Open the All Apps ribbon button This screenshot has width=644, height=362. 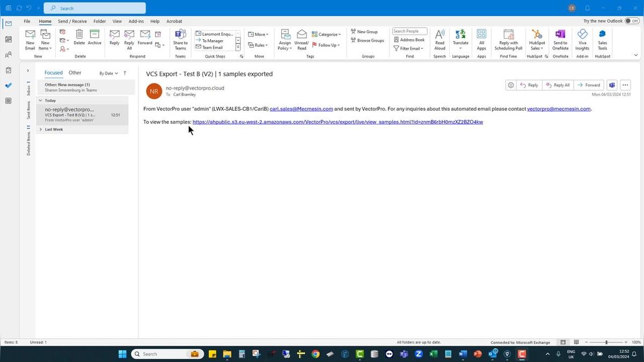481,40
